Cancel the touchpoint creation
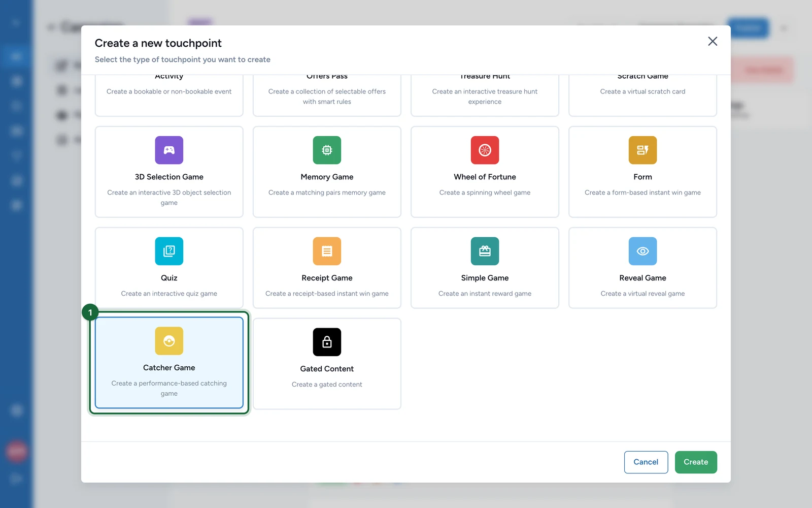Viewport: 812px width, 508px height. tap(646, 462)
